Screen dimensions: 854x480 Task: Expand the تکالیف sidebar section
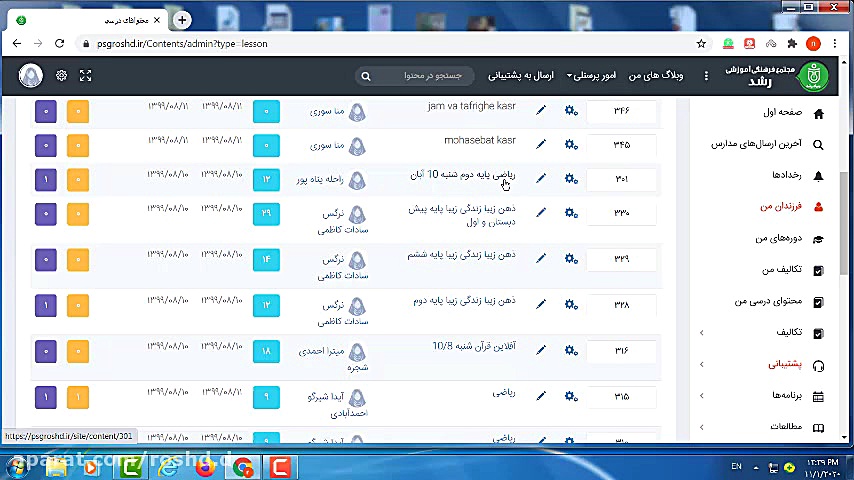702,332
